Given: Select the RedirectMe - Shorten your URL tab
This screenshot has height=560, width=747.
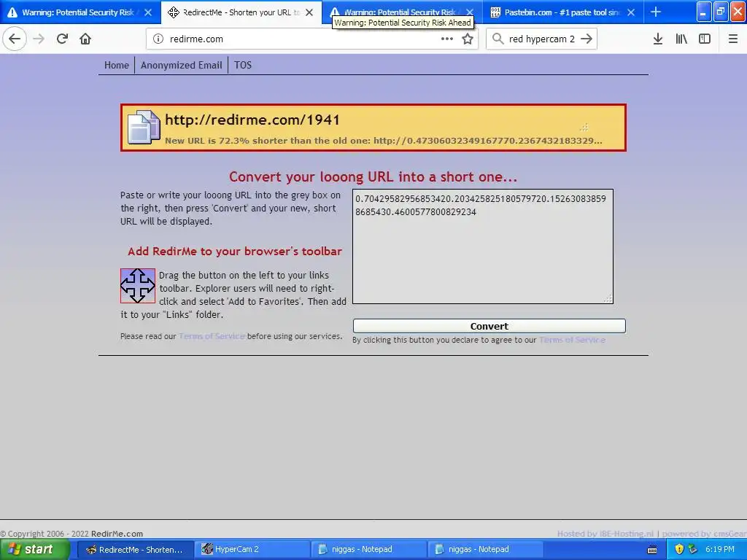Looking at the screenshot, I should 242,12.
